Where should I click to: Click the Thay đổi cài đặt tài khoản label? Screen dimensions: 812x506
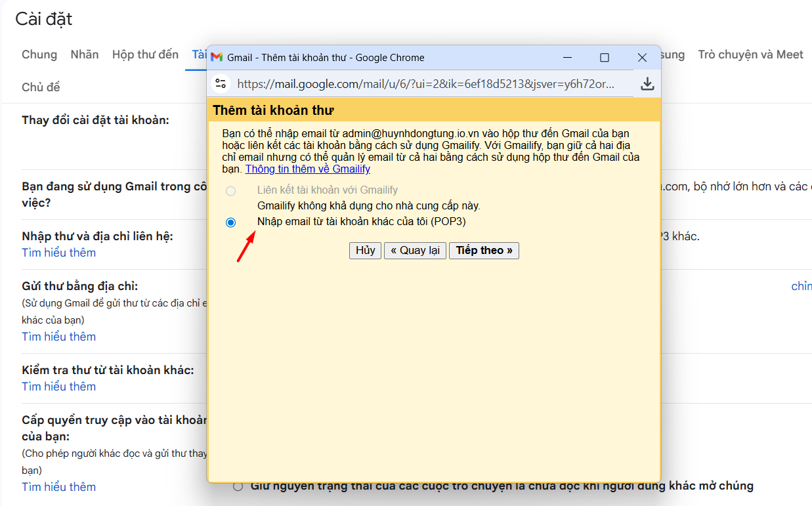(x=96, y=120)
